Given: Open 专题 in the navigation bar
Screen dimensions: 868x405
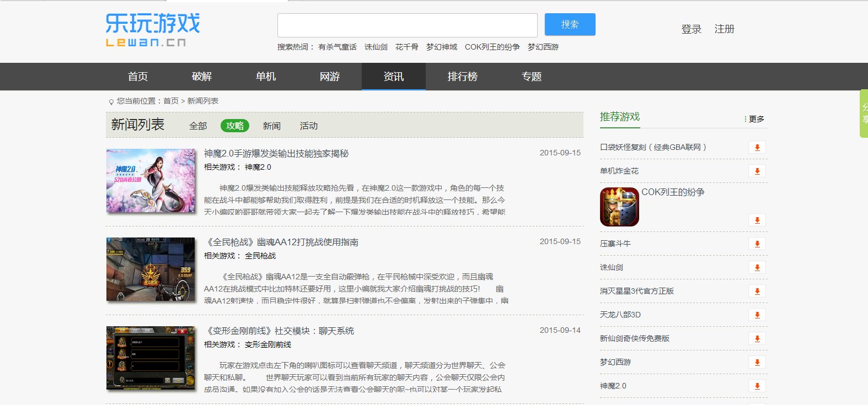Looking at the screenshot, I should coord(532,77).
